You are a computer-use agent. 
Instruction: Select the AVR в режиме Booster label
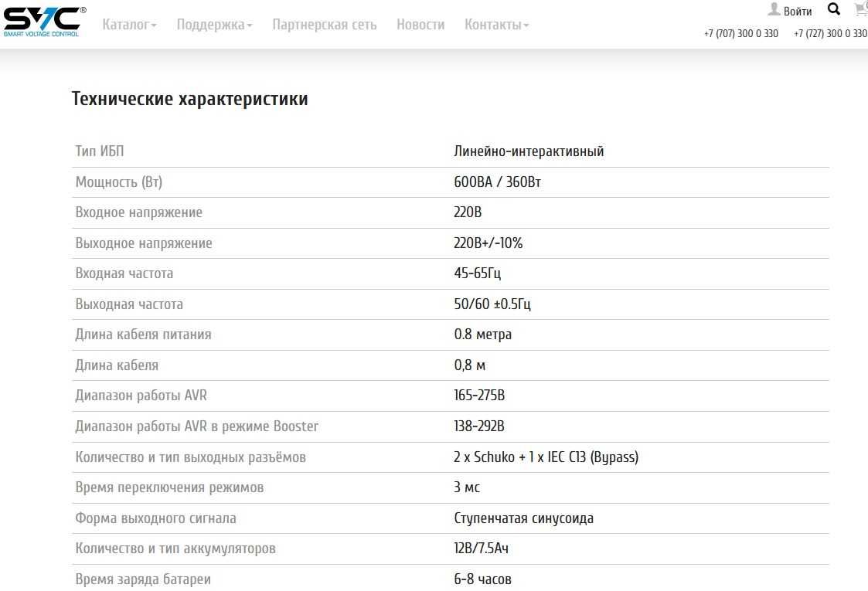tap(197, 426)
